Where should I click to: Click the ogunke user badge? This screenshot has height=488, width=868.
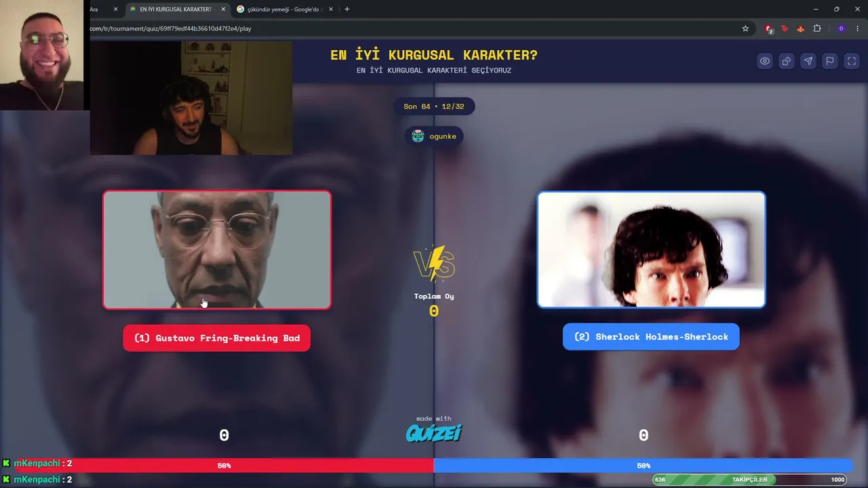[434, 136]
